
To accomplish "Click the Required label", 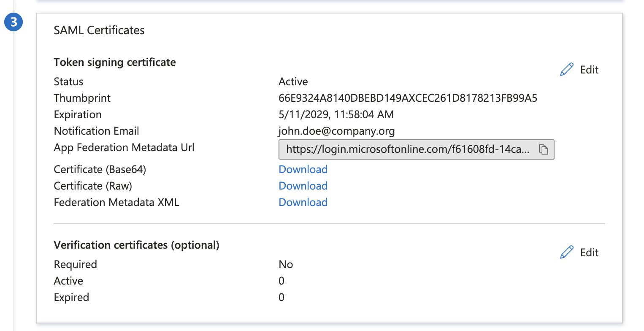I will pos(76,265).
